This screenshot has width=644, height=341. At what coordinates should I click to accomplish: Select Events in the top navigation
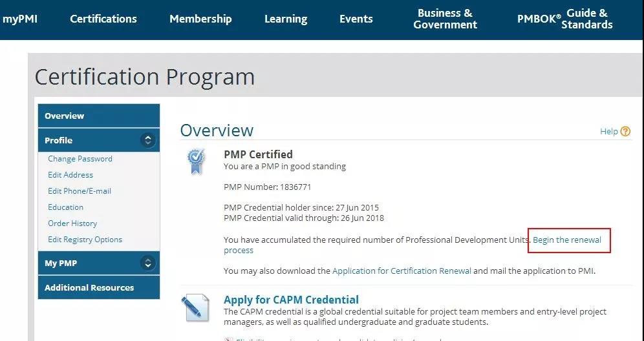point(356,19)
